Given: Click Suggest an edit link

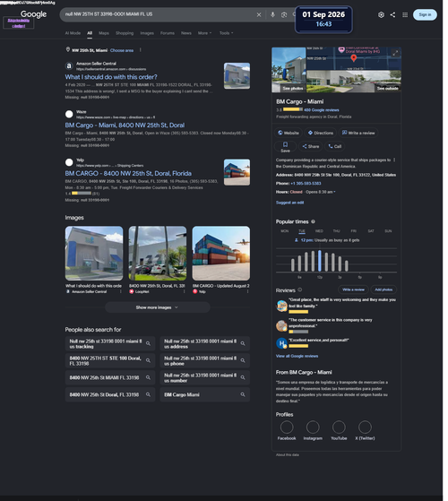Looking at the screenshot, I should [x=289, y=203].
